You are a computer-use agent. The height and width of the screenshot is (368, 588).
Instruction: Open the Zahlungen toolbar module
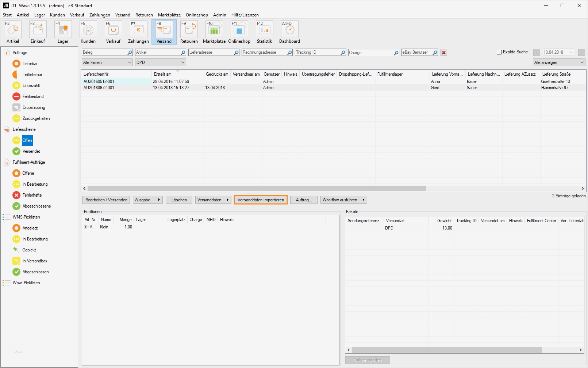click(139, 32)
